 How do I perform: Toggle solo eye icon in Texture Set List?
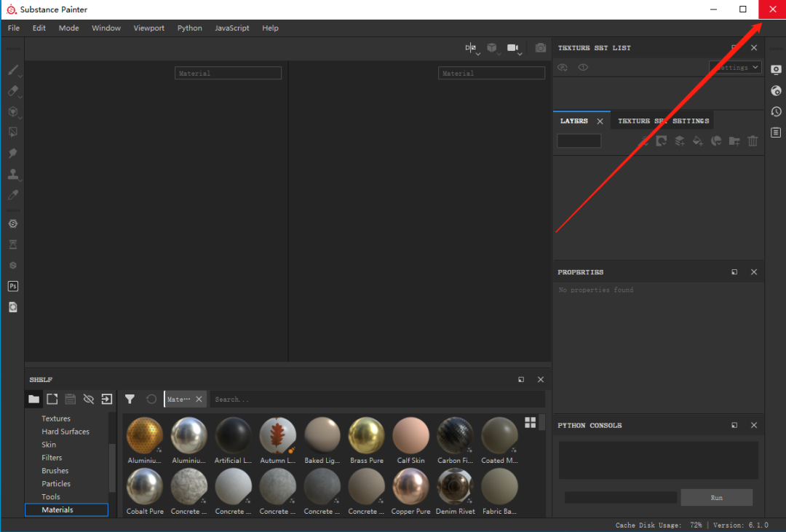583,67
